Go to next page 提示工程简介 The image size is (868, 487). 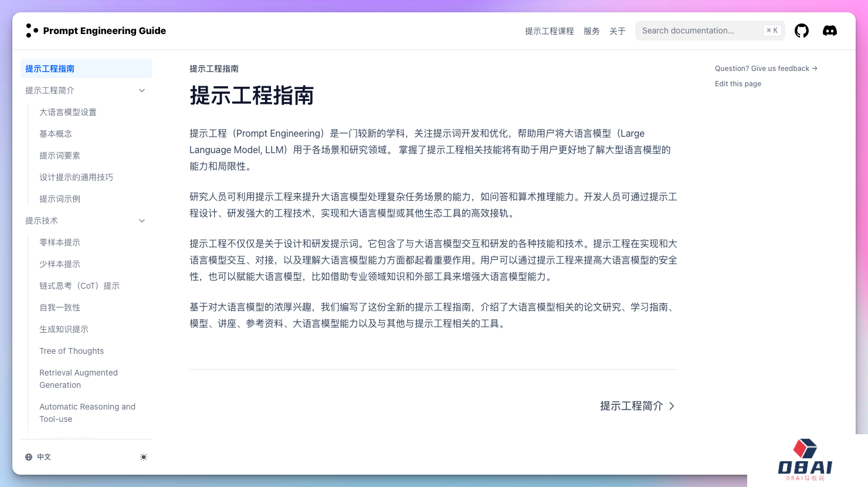(x=637, y=406)
